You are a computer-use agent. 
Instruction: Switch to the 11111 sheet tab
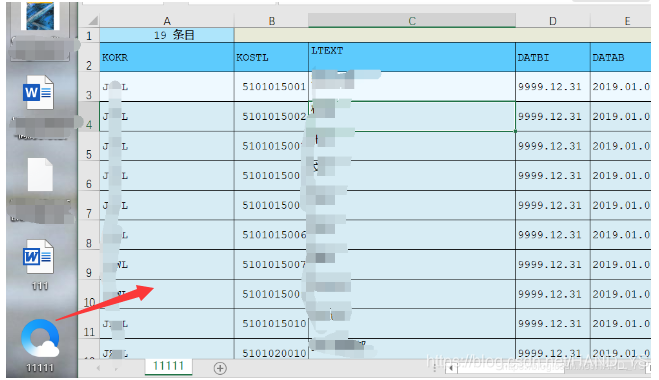click(169, 366)
